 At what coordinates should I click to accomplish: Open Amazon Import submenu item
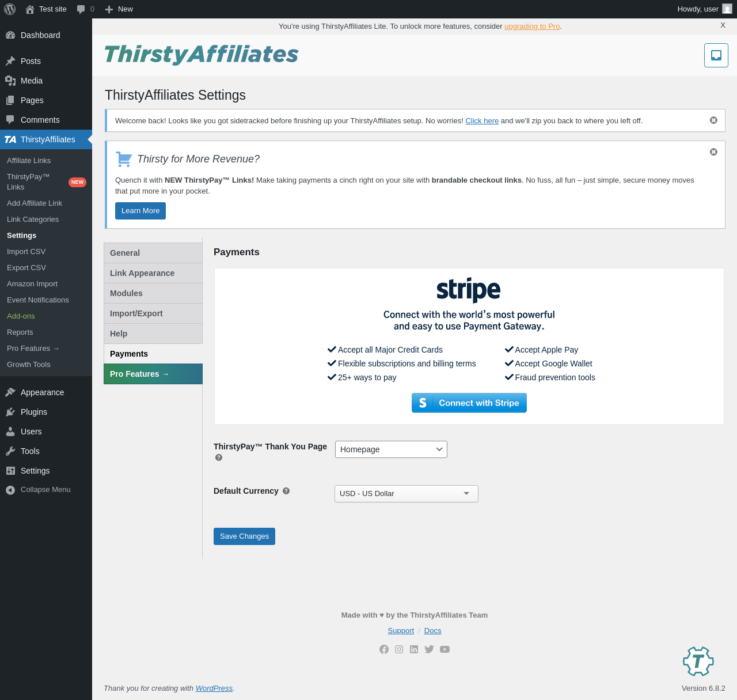[x=46, y=284]
